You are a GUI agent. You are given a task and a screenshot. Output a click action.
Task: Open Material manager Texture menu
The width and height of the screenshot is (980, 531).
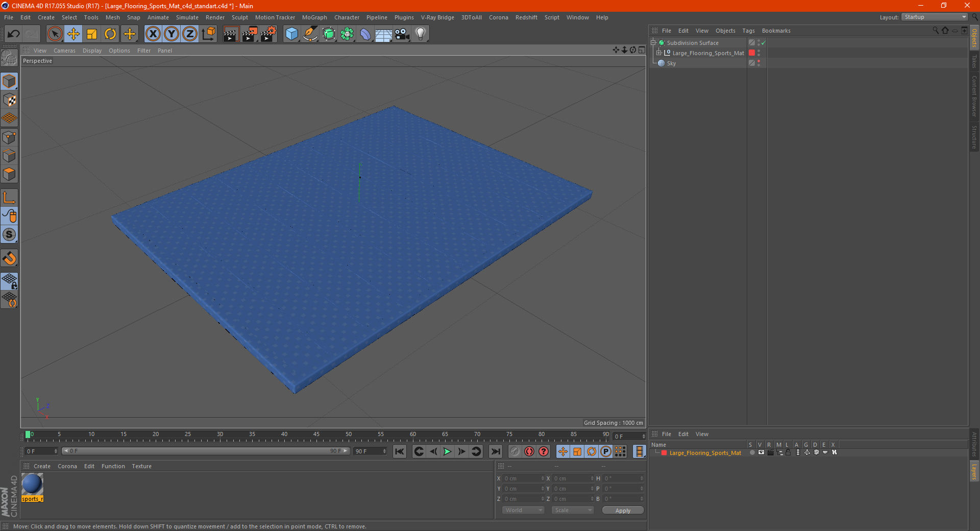(x=141, y=466)
